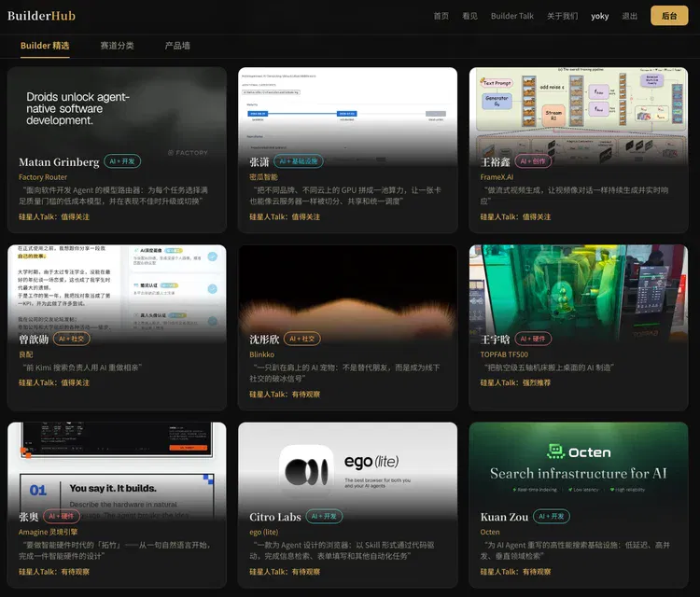Open 看见 navigation item

469,16
